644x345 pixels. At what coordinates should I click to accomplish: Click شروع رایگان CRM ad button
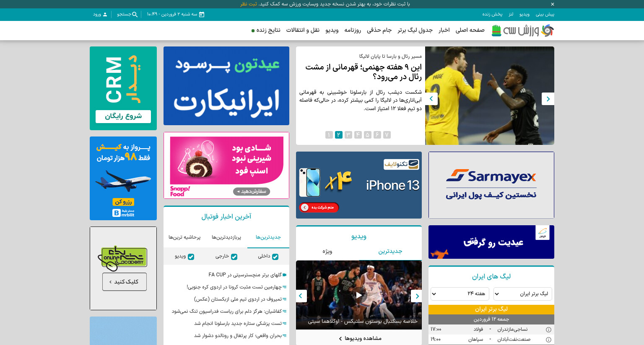click(123, 116)
